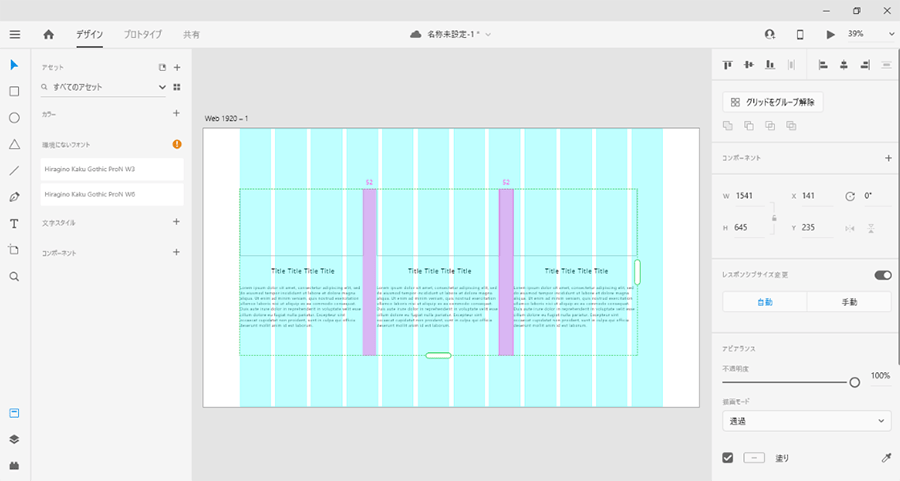
Task: Switch to the プロトタイプ tab
Action: [x=143, y=34]
